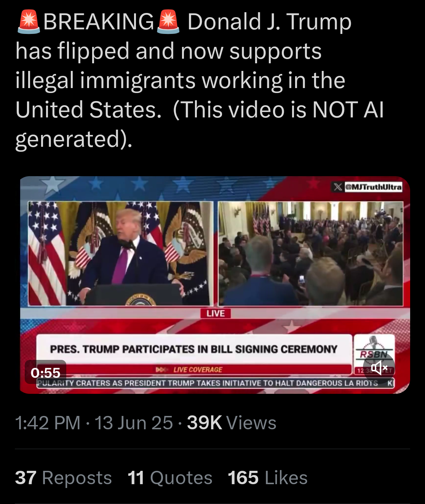Click the red LIVE badge on the video
Viewport: 425px width, 504px height.
coord(216,313)
